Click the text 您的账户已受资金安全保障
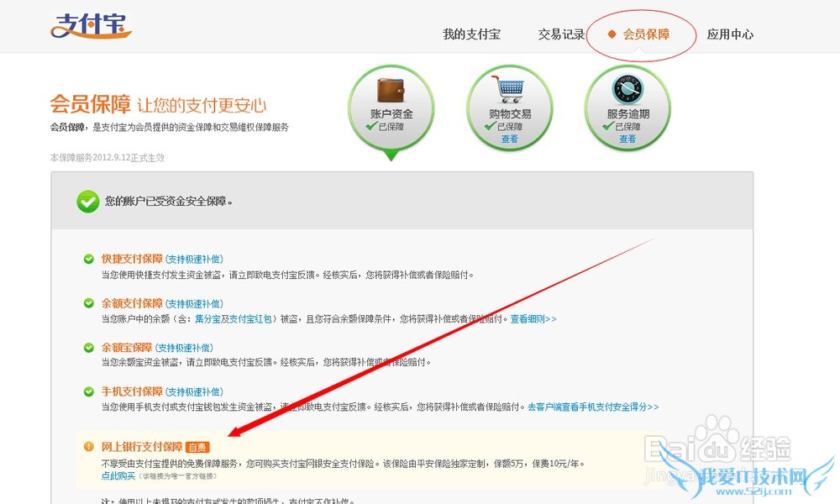Image resolution: width=840 pixels, height=504 pixels. pyautogui.click(x=169, y=202)
